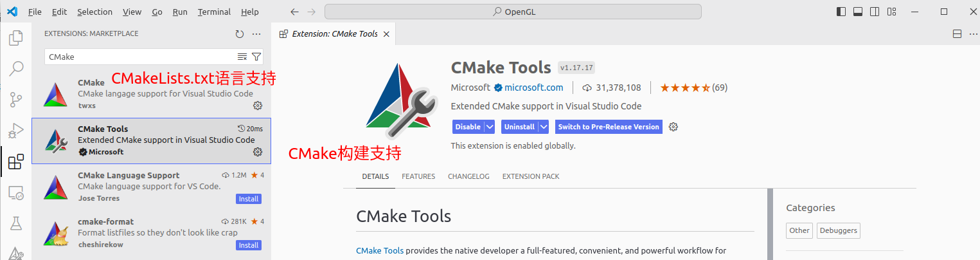
Task: Switch to the FEATURES tab
Action: point(418,176)
